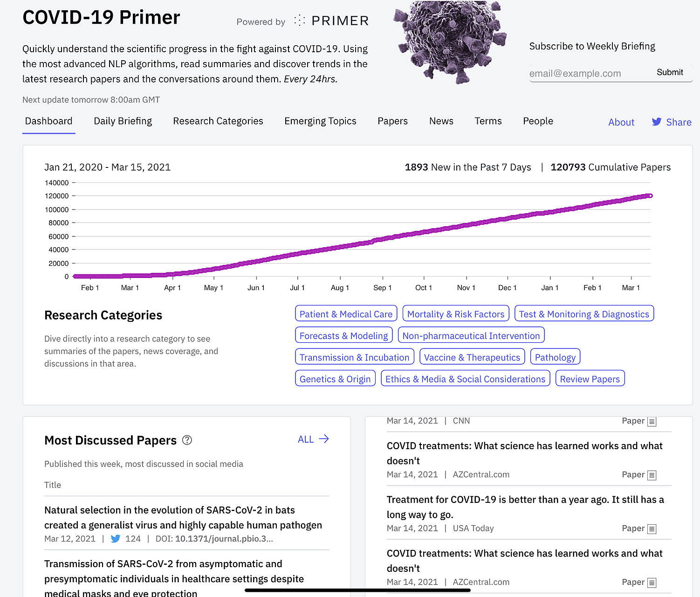The height and width of the screenshot is (597, 700).
Task: Click the Share link text
Action: click(679, 122)
